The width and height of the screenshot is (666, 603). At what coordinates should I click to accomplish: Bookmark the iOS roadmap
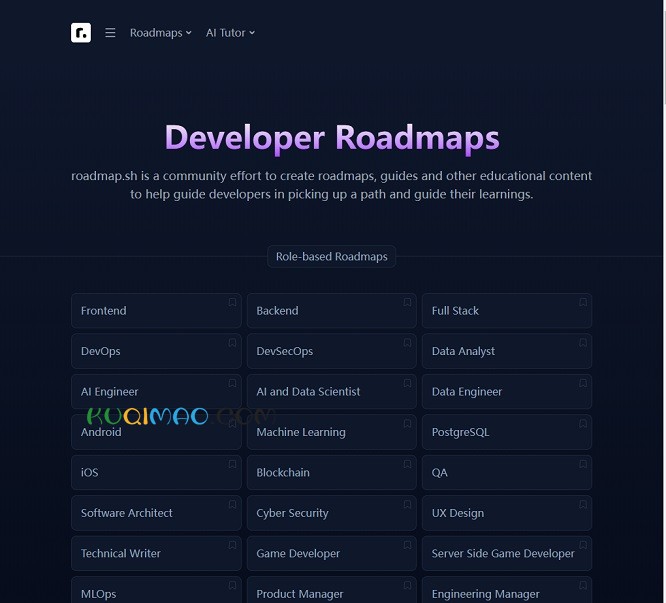pyautogui.click(x=232, y=464)
